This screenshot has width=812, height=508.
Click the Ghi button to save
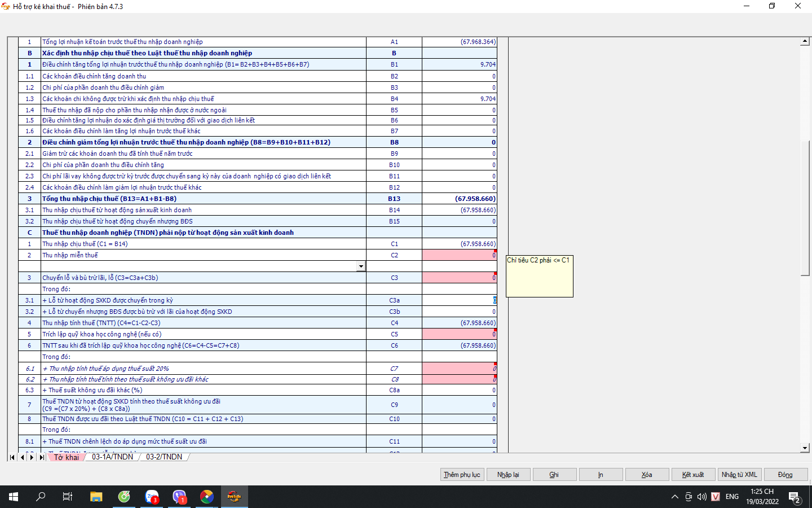click(554, 475)
